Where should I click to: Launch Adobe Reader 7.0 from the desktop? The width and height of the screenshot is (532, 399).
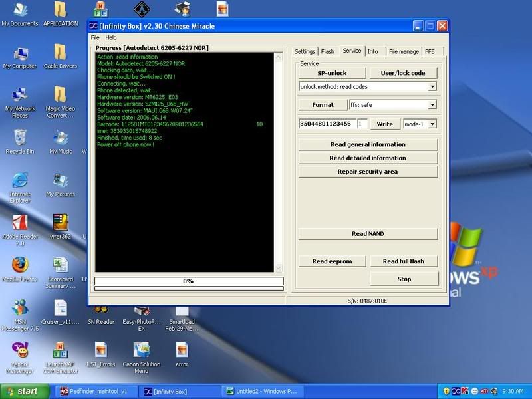(21, 231)
